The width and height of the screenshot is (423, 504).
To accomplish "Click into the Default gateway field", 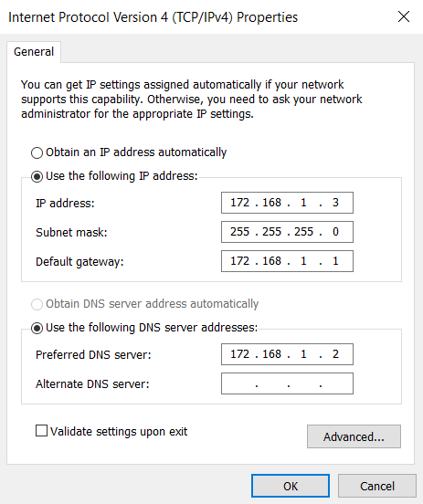I will tap(287, 261).
